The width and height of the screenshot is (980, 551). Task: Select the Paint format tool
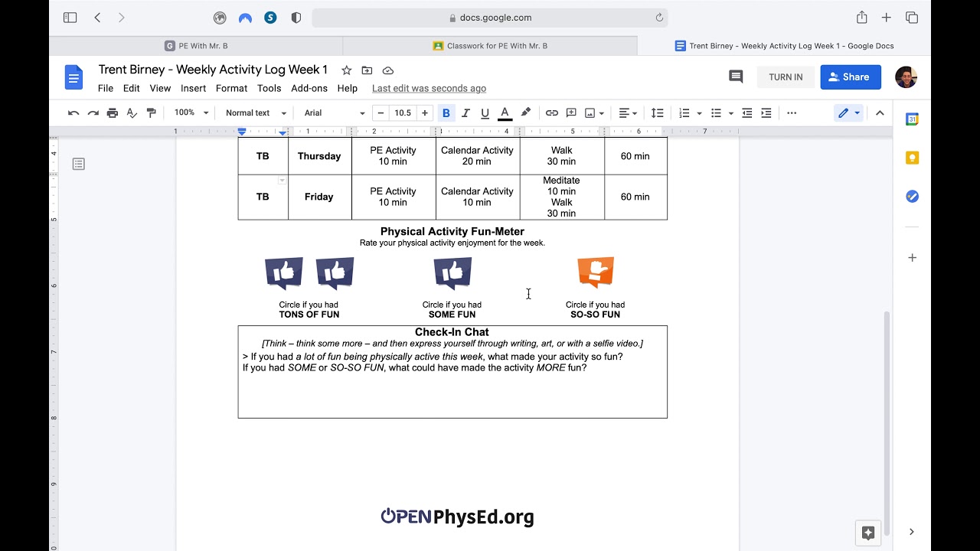pos(151,113)
